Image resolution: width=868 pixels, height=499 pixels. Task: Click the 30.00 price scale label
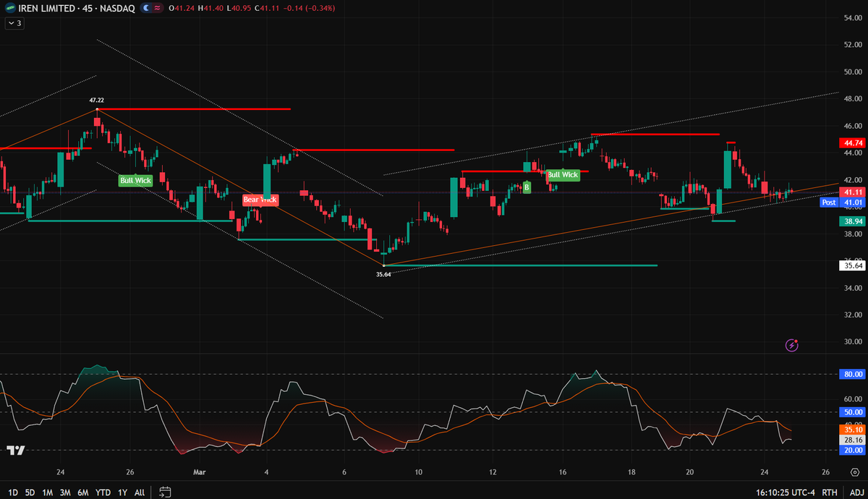[853, 342]
